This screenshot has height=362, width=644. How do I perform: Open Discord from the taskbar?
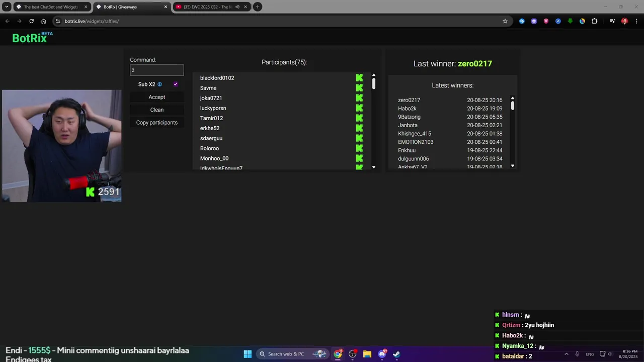(x=382, y=354)
